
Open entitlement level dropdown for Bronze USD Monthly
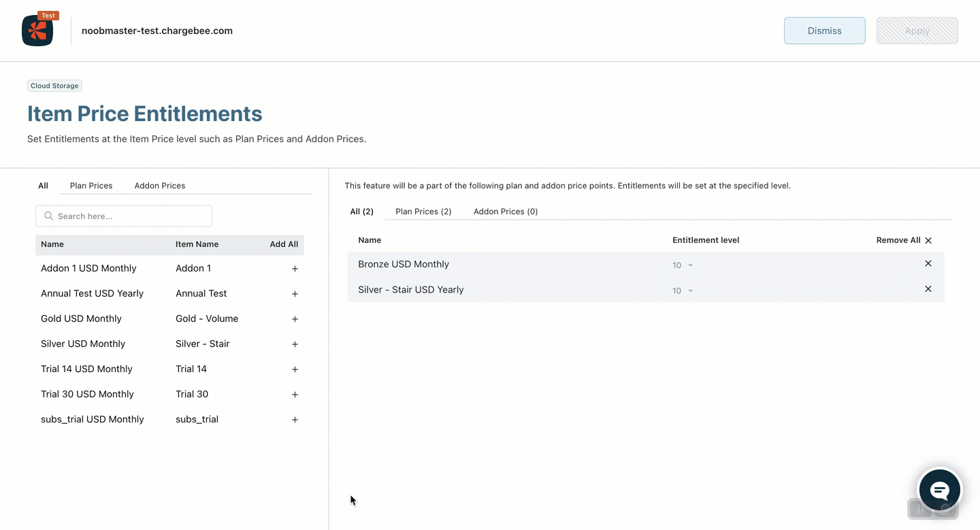pyautogui.click(x=683, y=265)
